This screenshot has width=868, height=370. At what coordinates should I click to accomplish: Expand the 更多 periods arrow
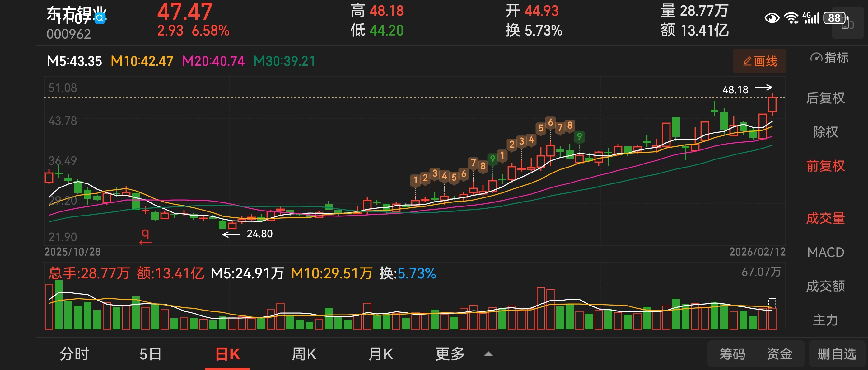tap(488, 354)
